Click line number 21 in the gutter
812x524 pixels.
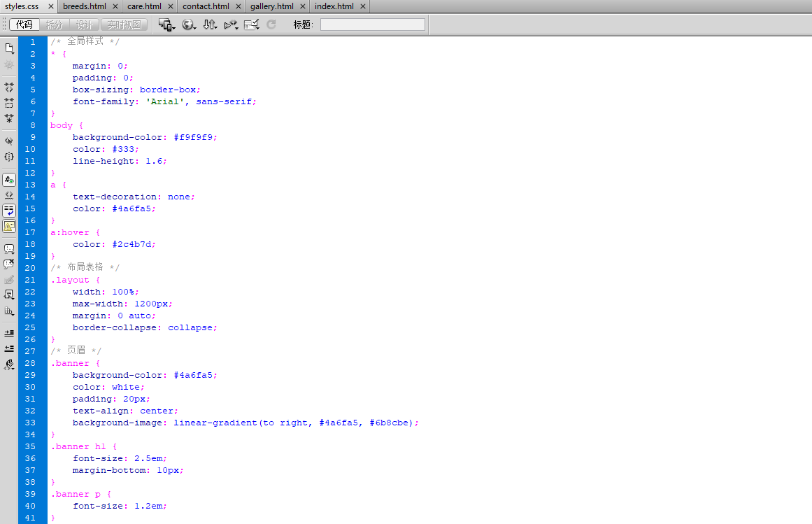pos(30,280)
